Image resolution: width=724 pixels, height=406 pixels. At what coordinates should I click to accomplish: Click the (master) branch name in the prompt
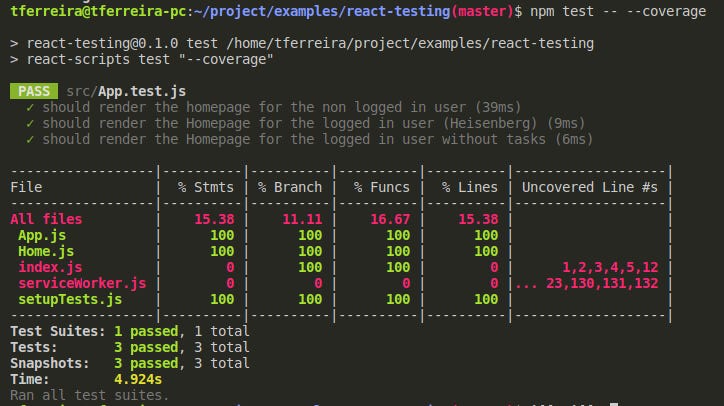tap(483, 11)
